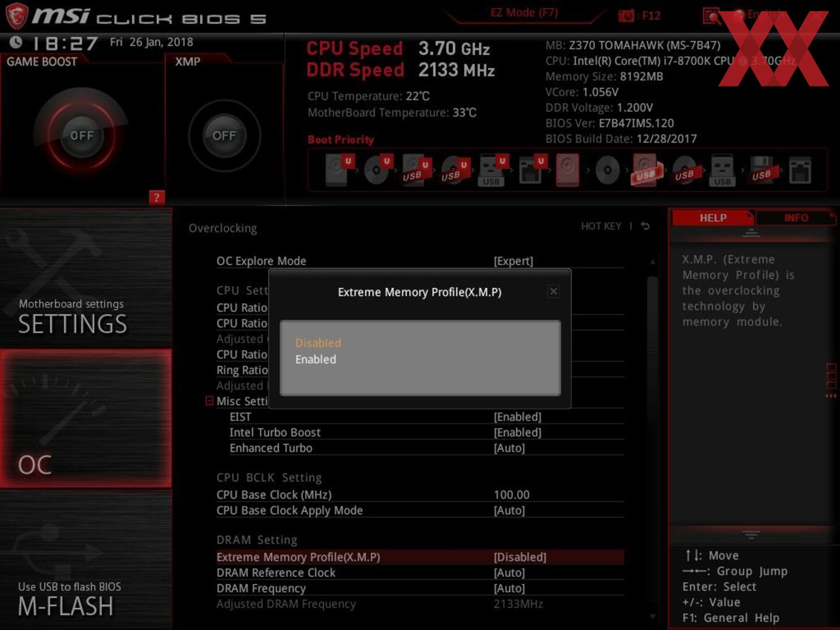Viewport: 840px width, 630px height.
Task: Open the Enhanced Turbo [Auto] value
Action: (x=510, y=448)
